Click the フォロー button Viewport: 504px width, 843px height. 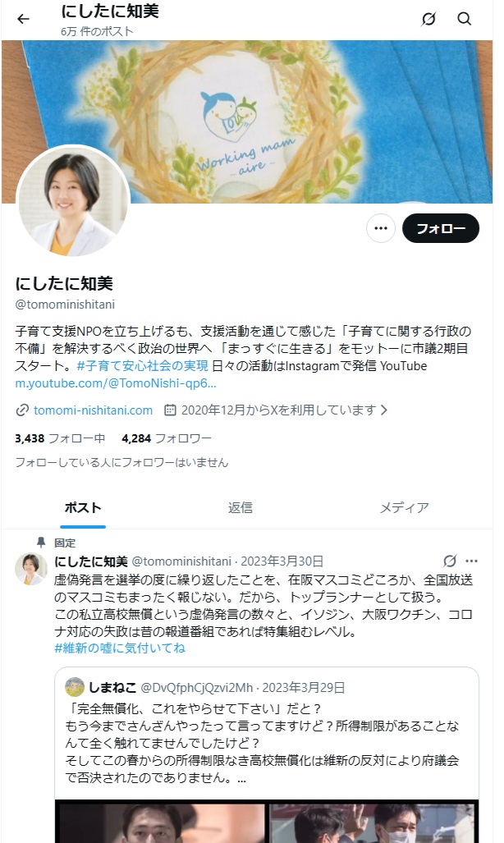441,228
